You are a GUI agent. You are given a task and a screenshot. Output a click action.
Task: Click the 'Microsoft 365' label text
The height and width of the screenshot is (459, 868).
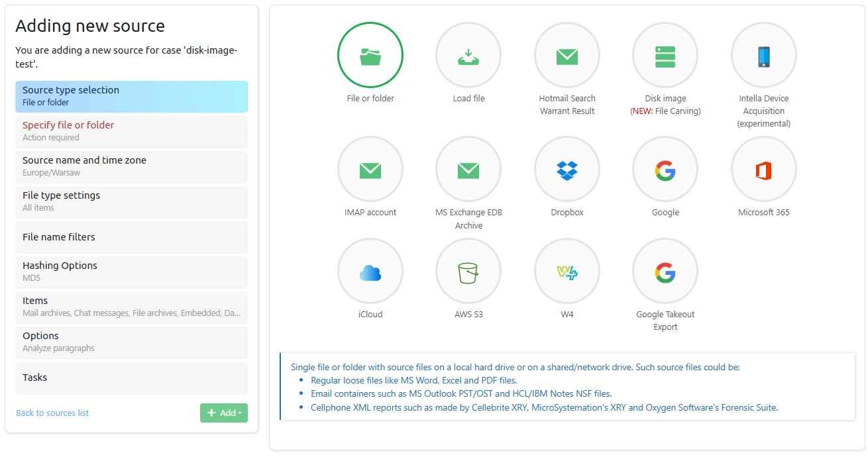coord(764,213)
